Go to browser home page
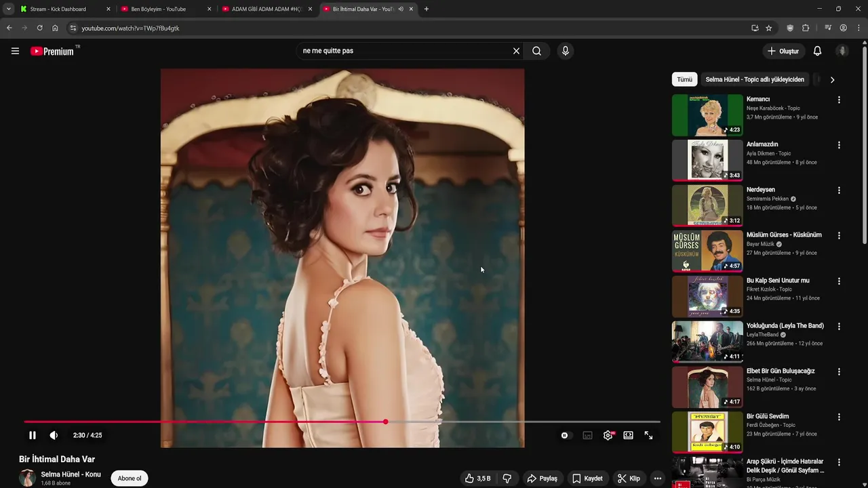 [x=55, y=28]
